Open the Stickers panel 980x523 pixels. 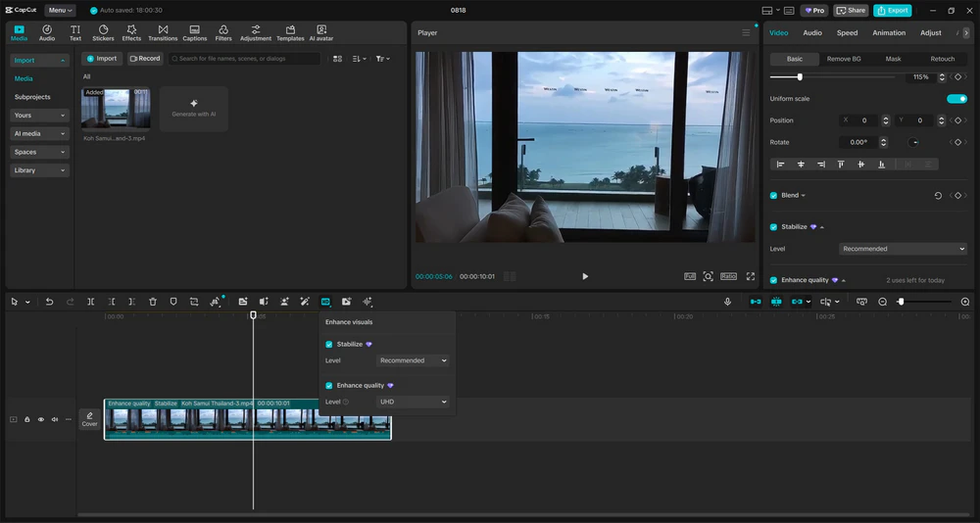click(103, 33)
